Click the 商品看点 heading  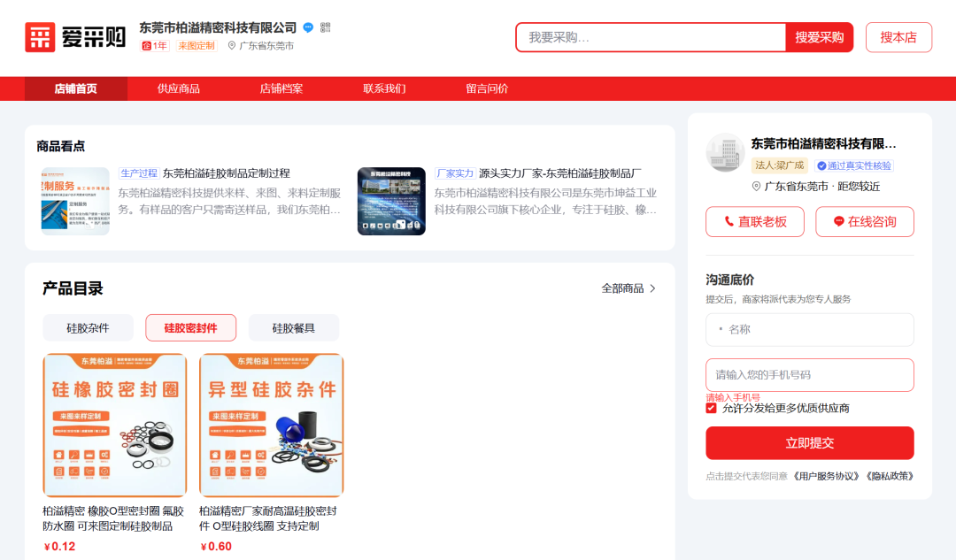click(60, 146)
